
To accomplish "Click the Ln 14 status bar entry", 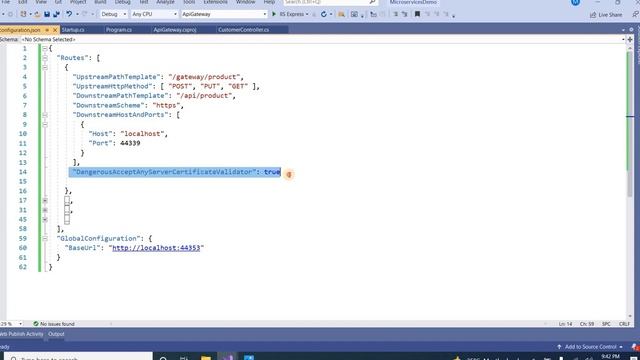I will click(x=565, y=324).
